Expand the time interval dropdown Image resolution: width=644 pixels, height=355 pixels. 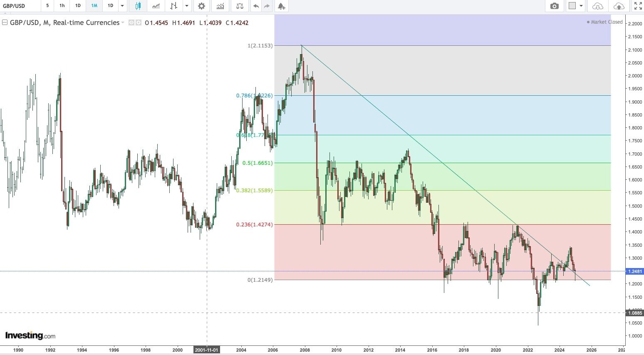click(122, 6)
